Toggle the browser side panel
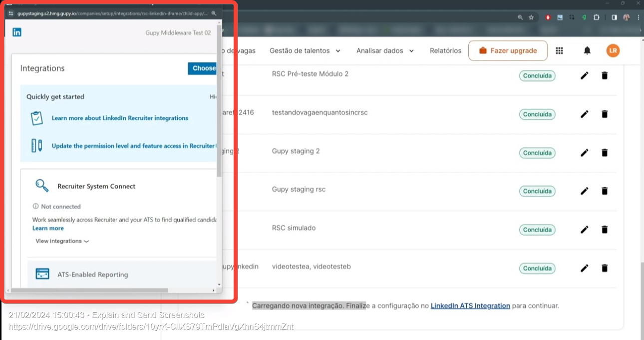 (614, 17)
